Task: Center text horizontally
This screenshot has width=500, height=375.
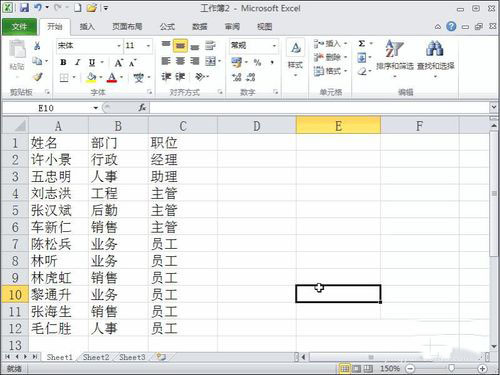Action: point(180,61)
